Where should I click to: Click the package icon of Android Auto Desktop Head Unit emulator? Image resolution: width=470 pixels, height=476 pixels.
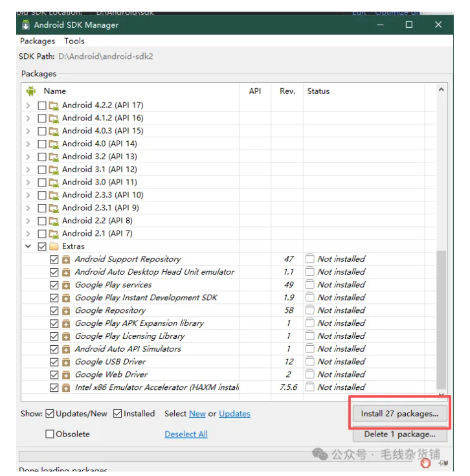tap(66, 272)
